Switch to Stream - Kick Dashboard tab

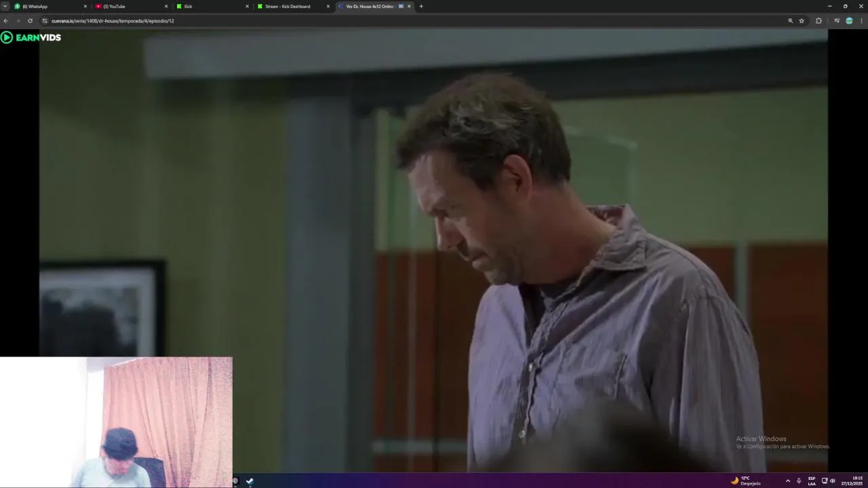pos(294,6)
